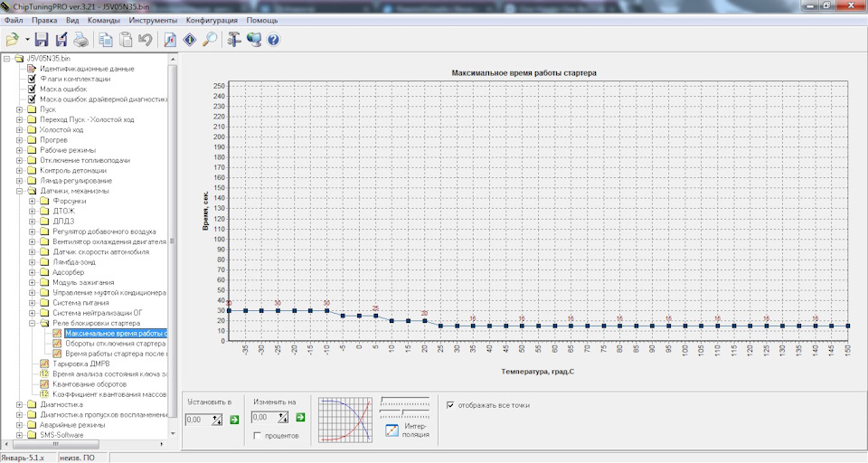
Task: Select Идентификационные данные tree item
Action: pyautogui.click(x=87, y=69)
